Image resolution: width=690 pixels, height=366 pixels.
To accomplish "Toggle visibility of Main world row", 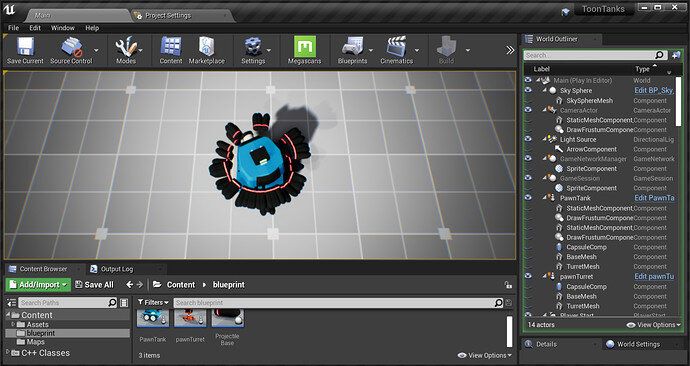I will (x=528, y=80).
